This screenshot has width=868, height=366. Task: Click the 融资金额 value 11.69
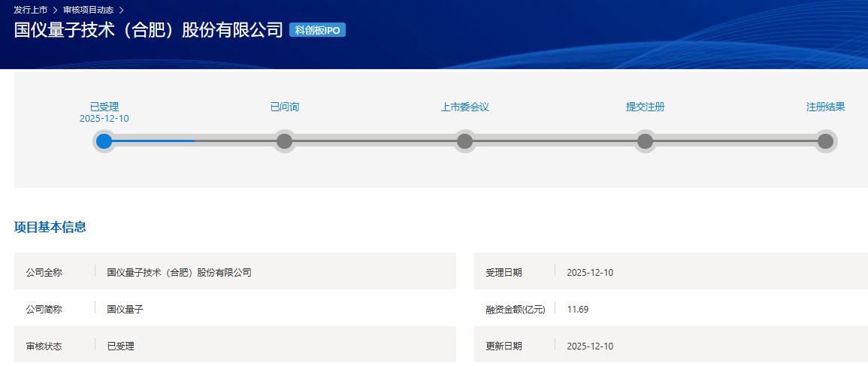point(577,309)
